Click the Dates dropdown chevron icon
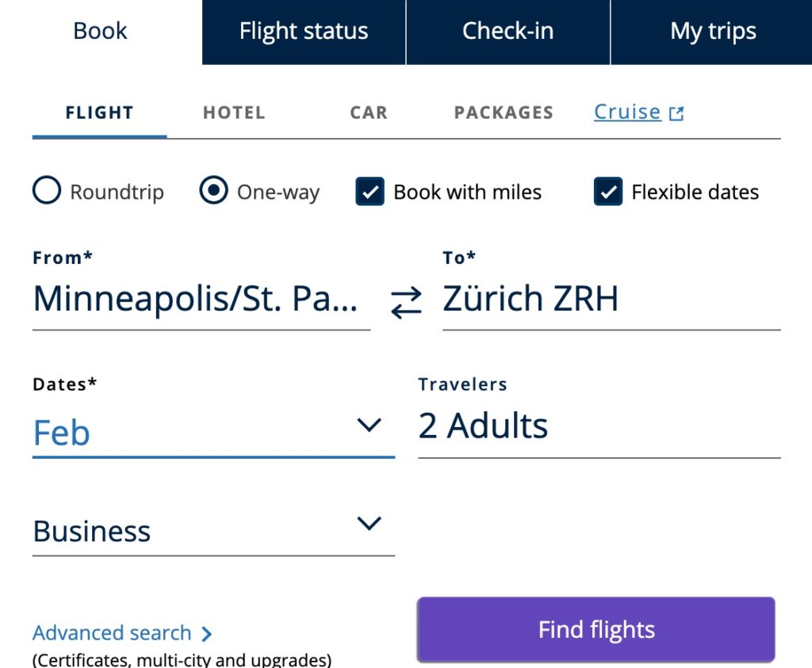Image resolution: width=812 pixels, height=668 pixels. coord(370,426)
